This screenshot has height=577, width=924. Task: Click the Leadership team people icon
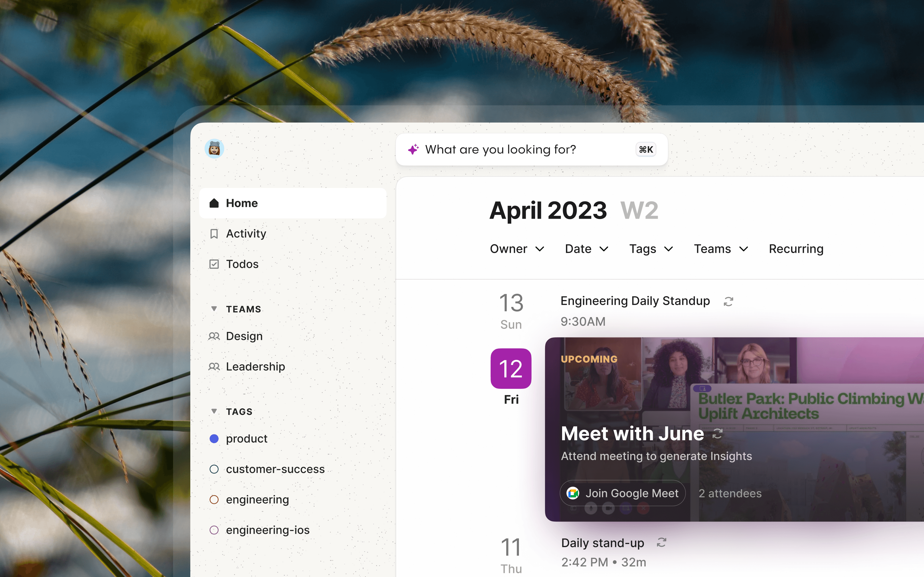pyautogui.click(x=214, y=367)
